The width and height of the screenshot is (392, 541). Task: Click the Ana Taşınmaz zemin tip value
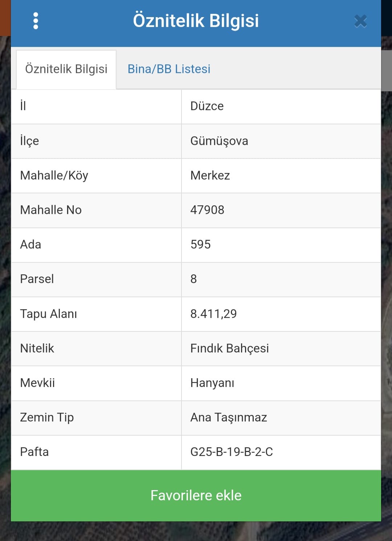(x=229, y=418)
